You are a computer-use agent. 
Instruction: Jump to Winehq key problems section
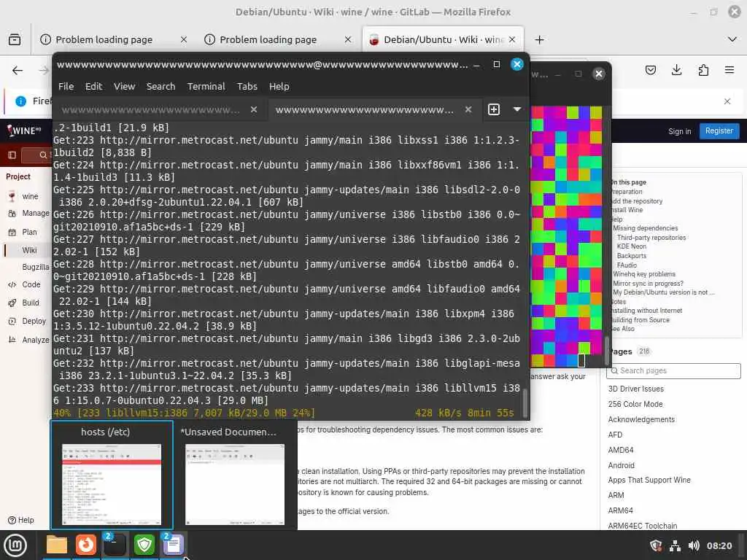(x=644, y=274)
